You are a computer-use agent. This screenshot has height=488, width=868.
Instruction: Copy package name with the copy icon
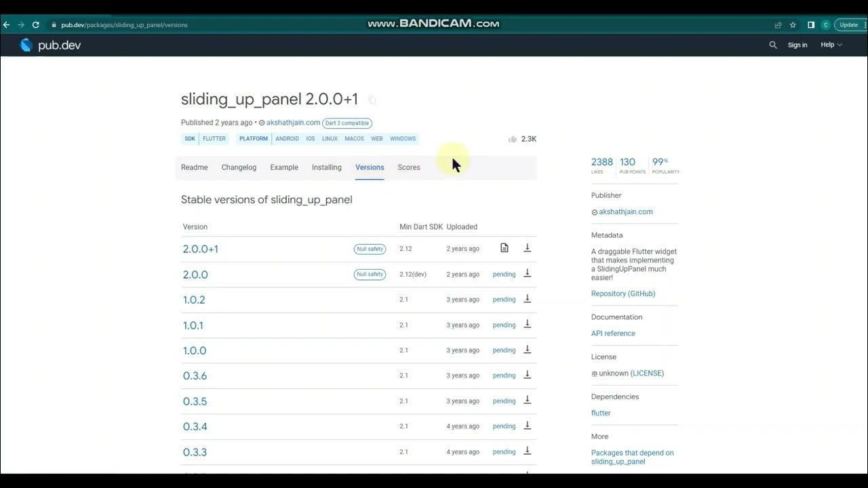tap(372, 100)
